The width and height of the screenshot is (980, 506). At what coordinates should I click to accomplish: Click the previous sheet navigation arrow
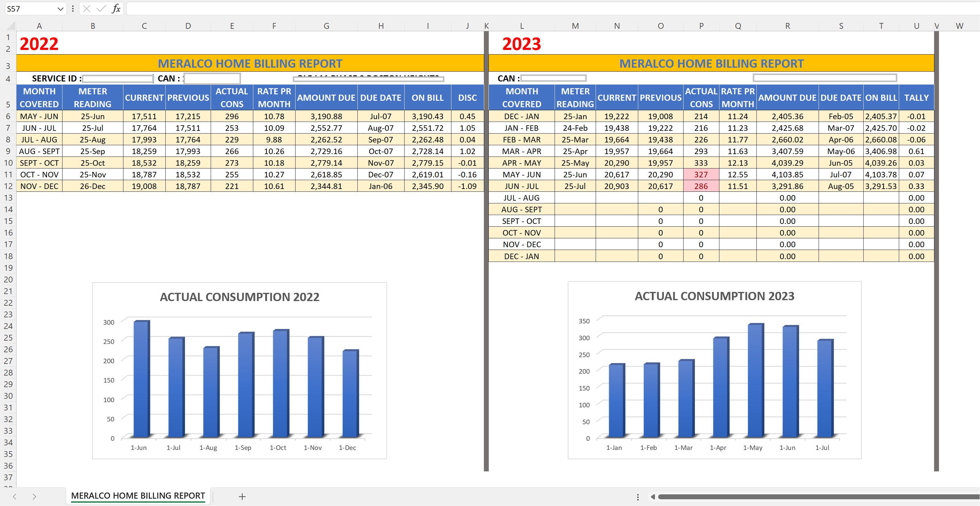(x=14, y=496)
